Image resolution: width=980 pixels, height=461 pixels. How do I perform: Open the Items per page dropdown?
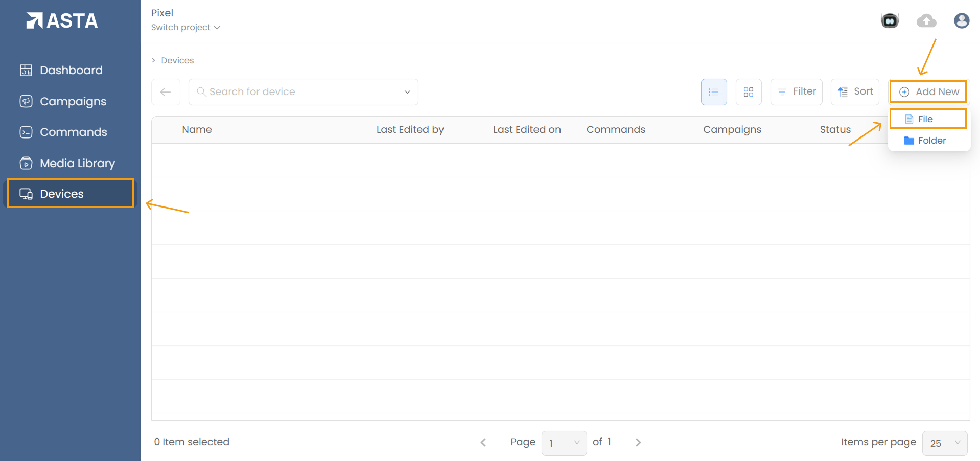[944, 443]
